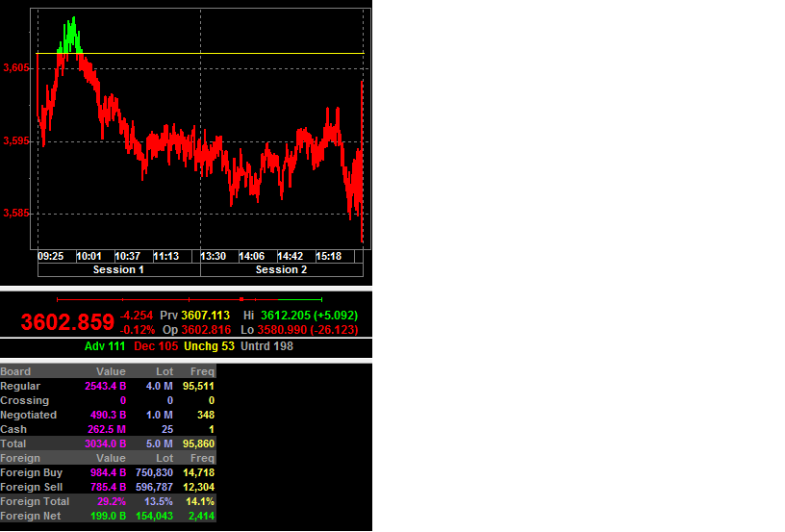Click the 10:01 time label on the axis
The image size is (785, 532).
(89, 256)
